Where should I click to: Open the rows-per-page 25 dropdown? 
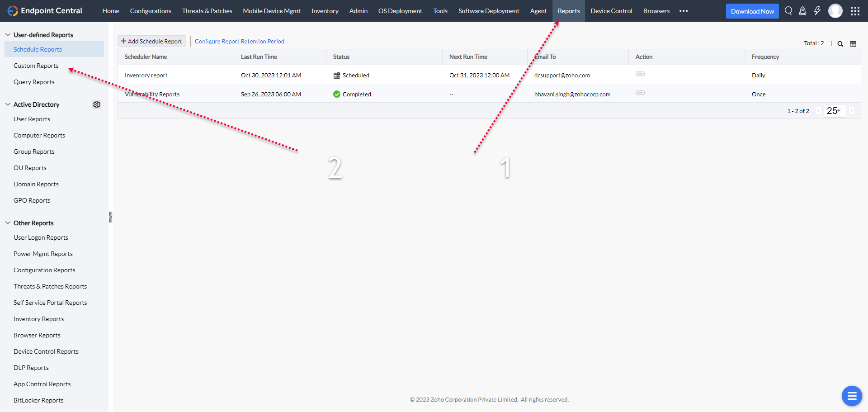click(834, 111)
